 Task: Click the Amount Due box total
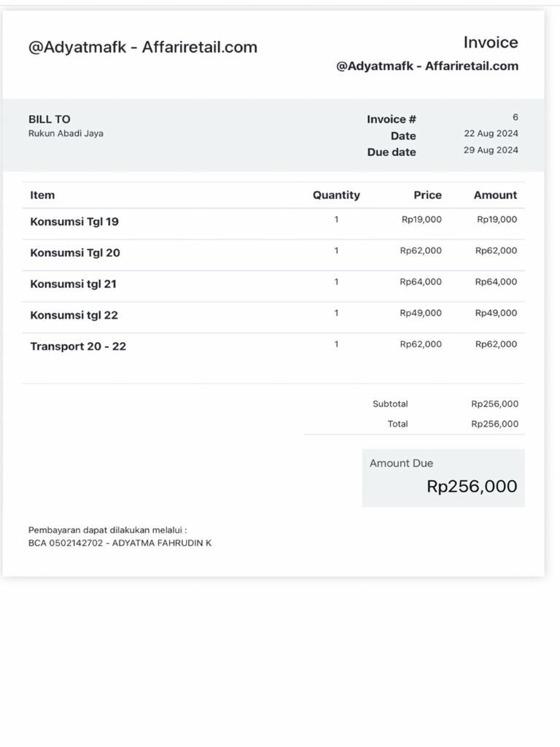[472, 487]
